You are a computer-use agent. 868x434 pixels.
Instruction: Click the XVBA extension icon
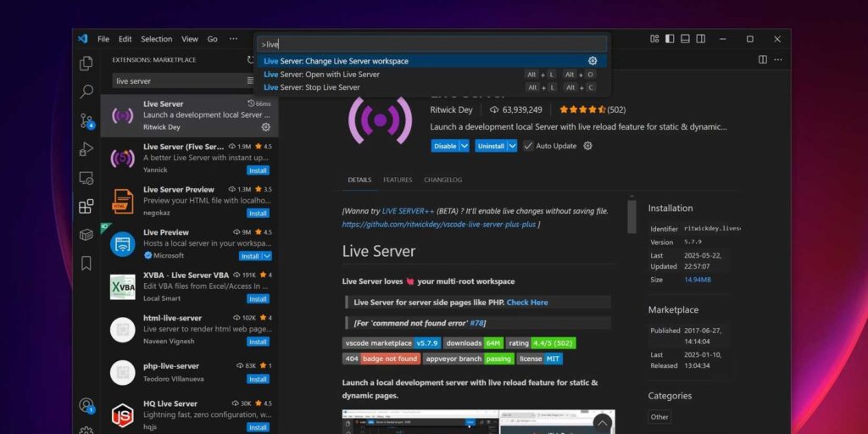click(122, 287)
